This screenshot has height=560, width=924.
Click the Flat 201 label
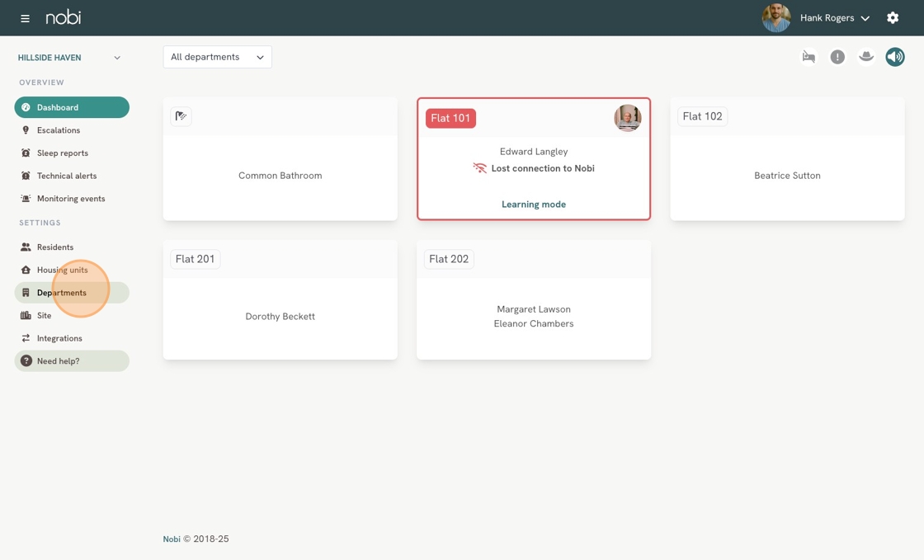pyautogui.click(x=195, y=259)
